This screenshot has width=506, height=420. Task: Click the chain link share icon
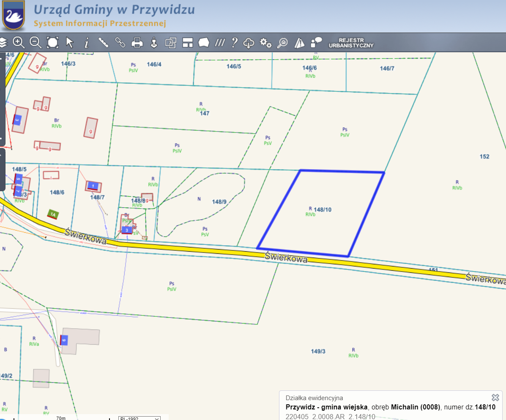[120, 42]
